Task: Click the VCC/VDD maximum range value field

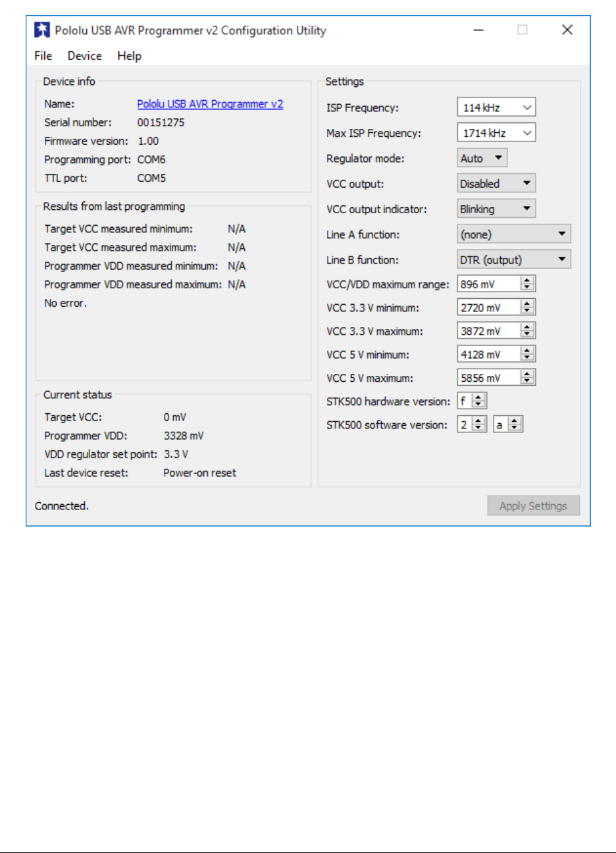Action: [x=489, y=284]
